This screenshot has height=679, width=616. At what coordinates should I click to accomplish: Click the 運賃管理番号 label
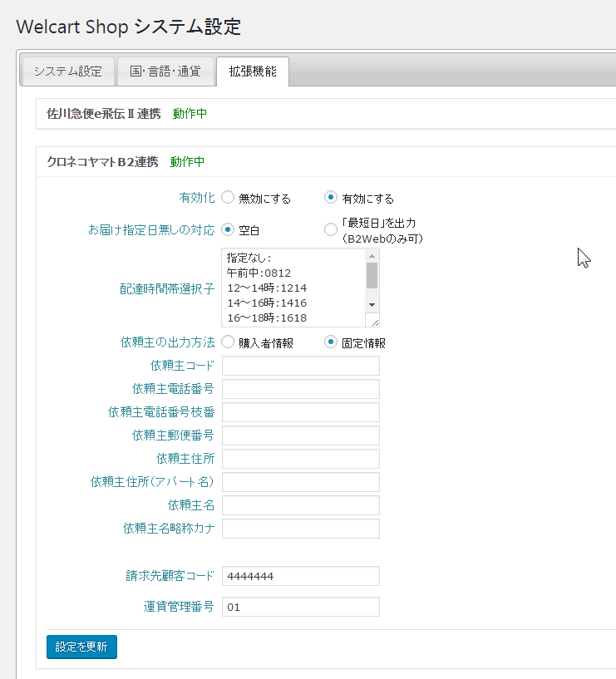coord(179,607)
